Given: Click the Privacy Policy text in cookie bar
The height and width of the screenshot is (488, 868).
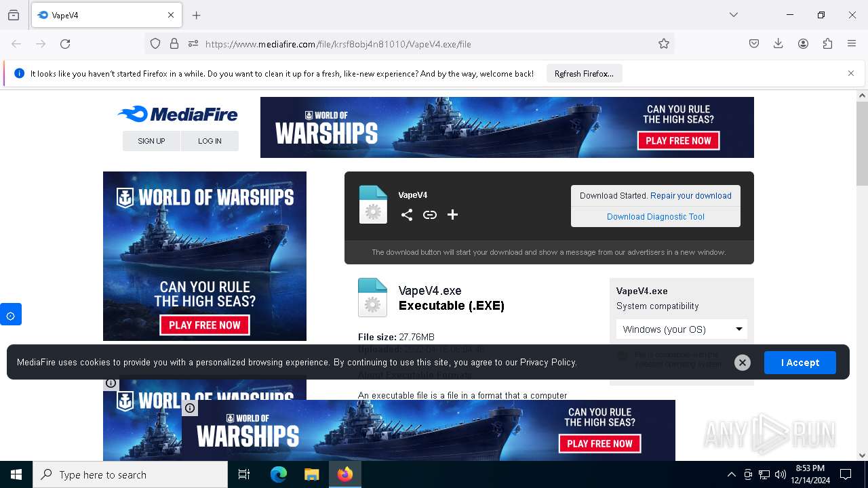Looking at the screenshot, I should coord(547,363).
